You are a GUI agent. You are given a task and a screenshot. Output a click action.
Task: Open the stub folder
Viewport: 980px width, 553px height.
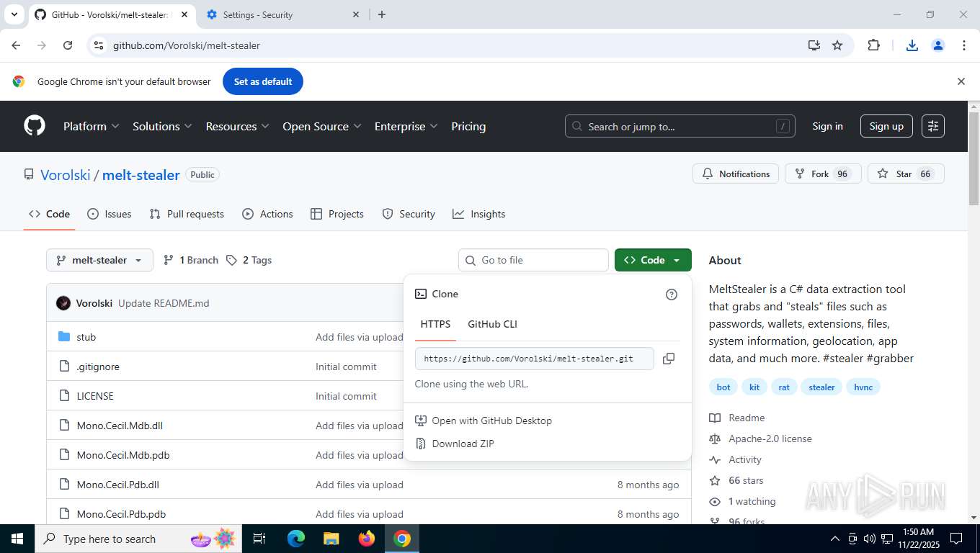(86, 337)
